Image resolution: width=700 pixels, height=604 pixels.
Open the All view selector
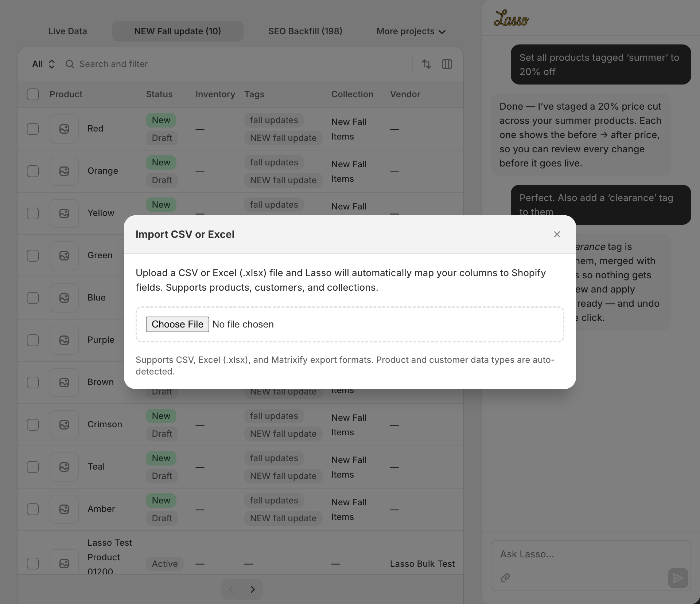43,64
